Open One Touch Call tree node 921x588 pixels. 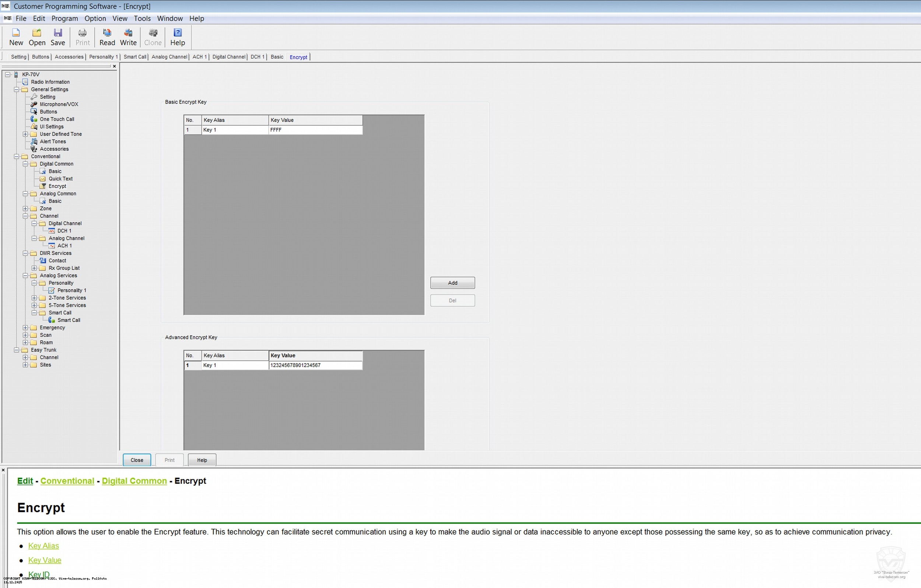[57, 119]
